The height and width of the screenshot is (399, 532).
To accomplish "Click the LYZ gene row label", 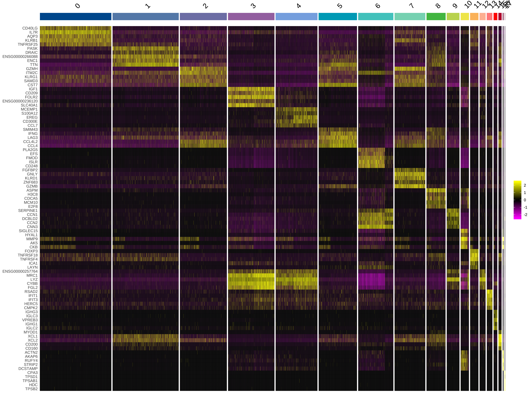I will (34, 279).
